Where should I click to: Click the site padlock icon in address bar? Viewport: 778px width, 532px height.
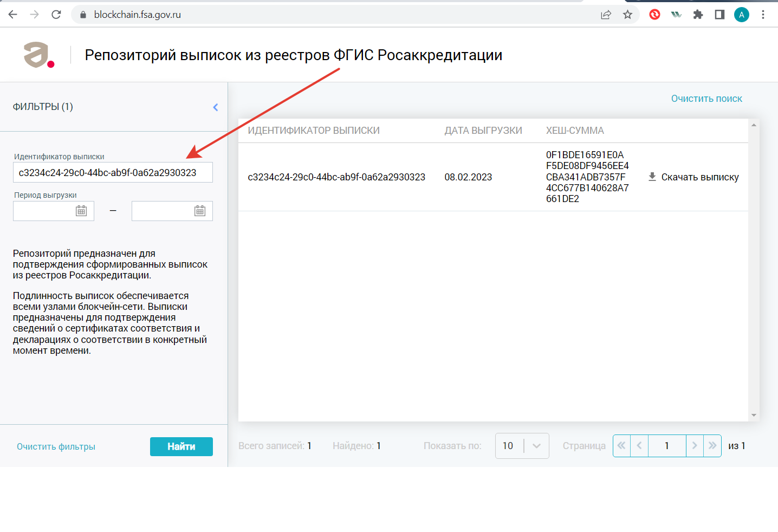(83, 15)
